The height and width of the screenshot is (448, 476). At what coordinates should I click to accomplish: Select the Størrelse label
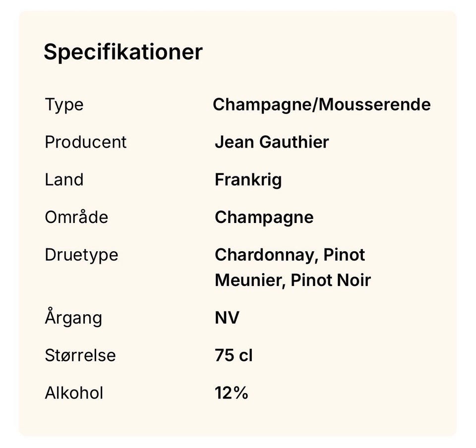click(x=80, y=355)
